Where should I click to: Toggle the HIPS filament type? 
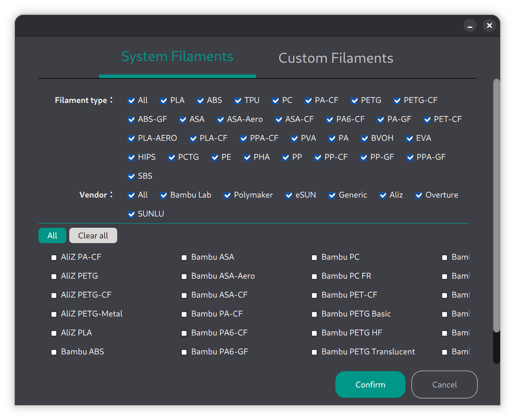pos(131,157)
